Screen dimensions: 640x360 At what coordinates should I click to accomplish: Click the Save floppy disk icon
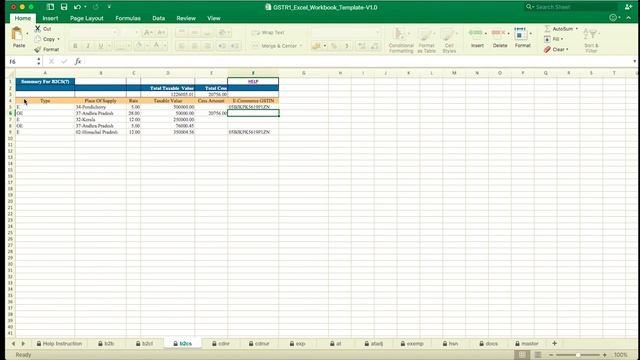tap(64, 7)
